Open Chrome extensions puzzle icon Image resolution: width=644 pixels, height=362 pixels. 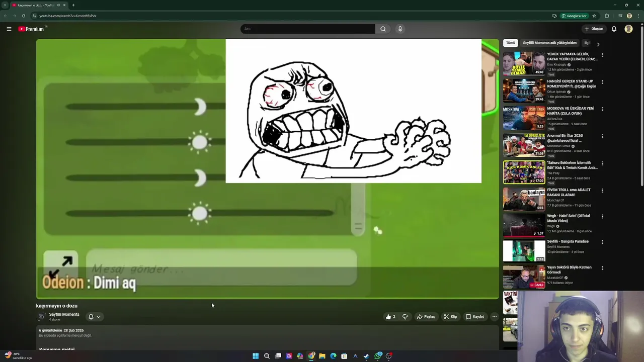pyautogui.click(x=607, y=16)
